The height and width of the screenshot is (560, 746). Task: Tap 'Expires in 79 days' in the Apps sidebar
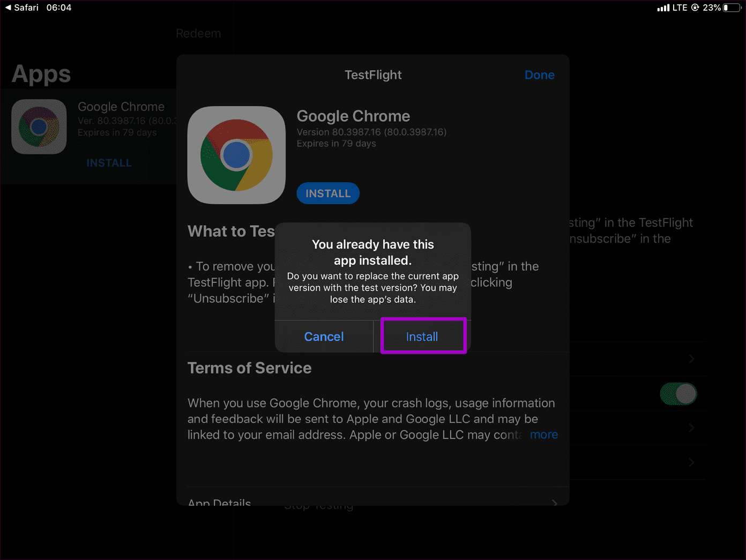[117, 132]
